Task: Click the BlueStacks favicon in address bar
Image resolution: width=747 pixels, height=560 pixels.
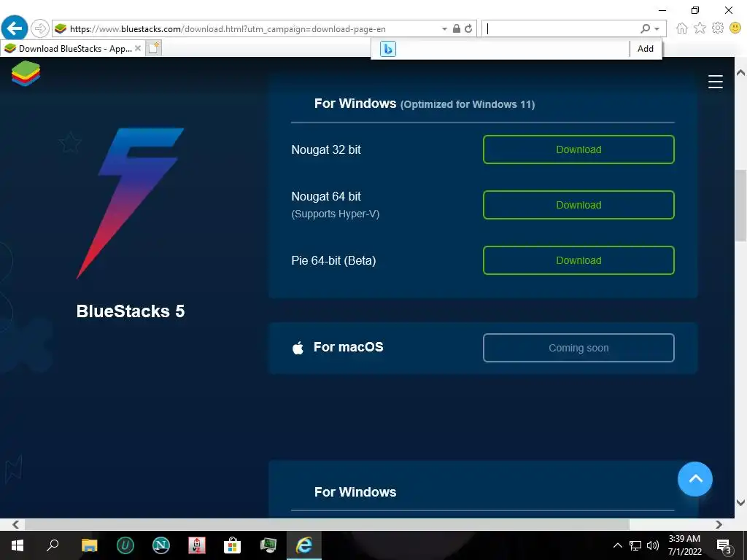Action: [61, 28]
